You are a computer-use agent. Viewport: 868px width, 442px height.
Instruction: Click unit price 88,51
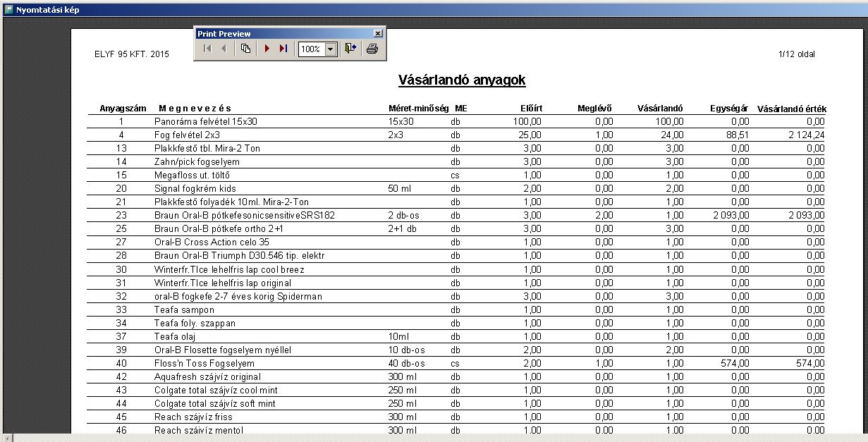tap(737, 135)
